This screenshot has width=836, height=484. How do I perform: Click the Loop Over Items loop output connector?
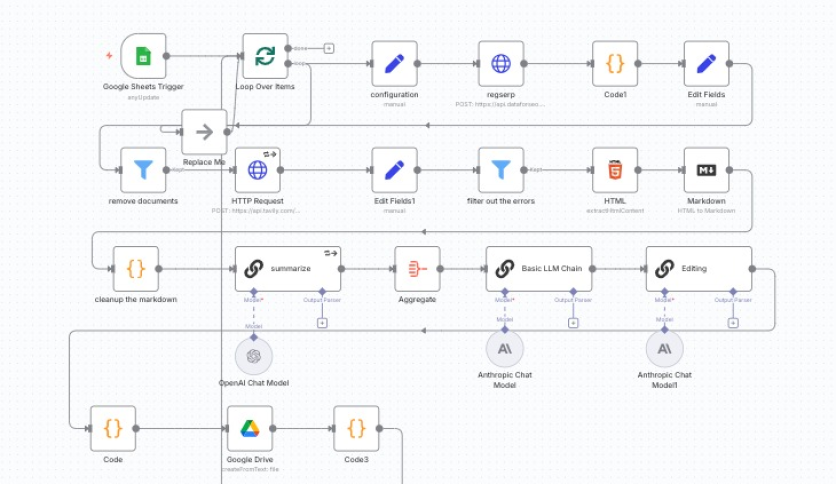click(288, 63)
